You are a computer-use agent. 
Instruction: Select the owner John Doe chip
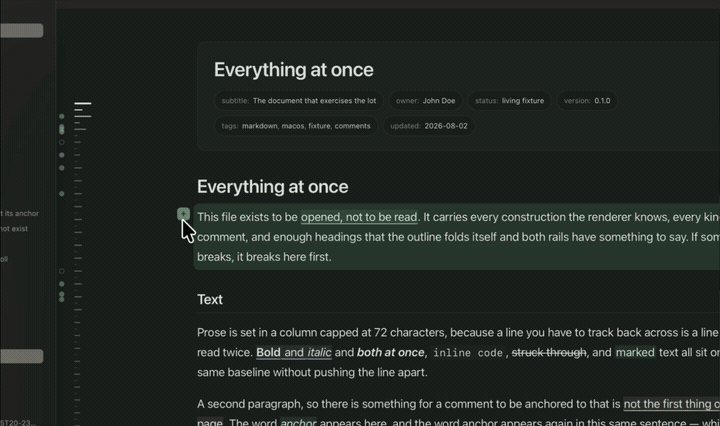(426, 101)
